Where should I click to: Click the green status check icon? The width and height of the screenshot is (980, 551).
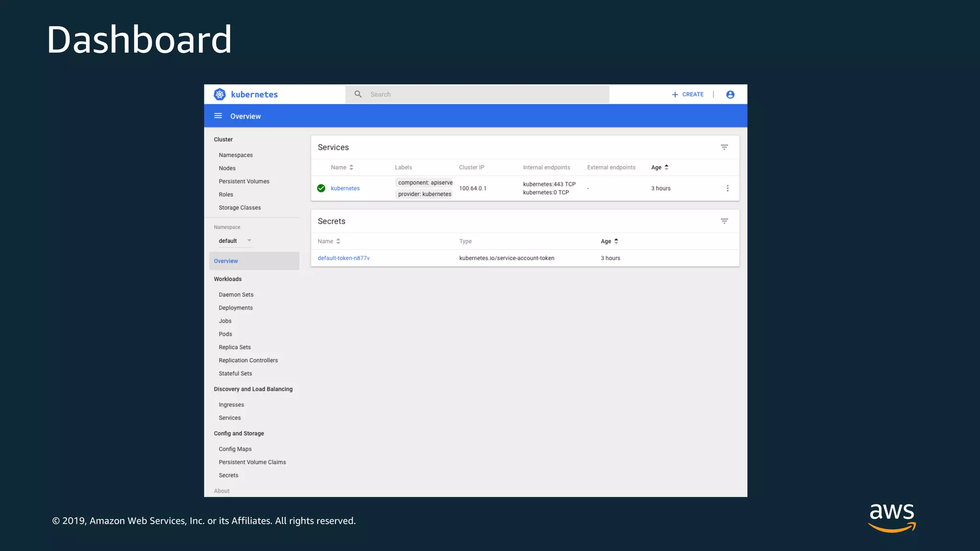click(x=321, y=188)
